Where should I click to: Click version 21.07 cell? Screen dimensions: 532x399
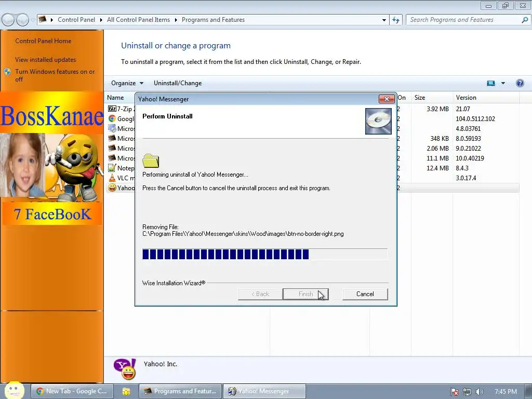click(x=463, y=109)
